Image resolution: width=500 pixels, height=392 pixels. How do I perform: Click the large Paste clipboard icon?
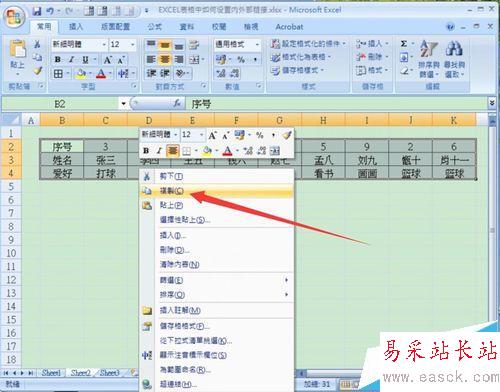17,49
